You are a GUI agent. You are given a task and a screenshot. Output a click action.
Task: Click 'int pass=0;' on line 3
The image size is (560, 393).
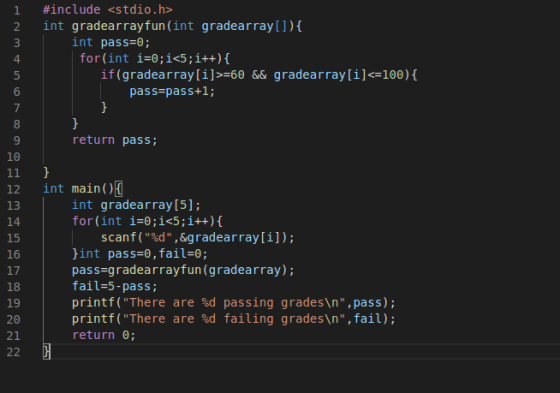[111, 43]
